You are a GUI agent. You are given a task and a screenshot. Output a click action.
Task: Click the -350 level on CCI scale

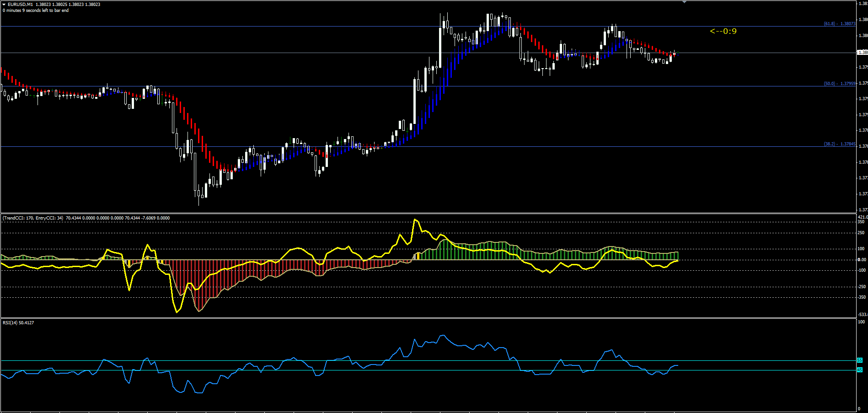pos(862,297)
